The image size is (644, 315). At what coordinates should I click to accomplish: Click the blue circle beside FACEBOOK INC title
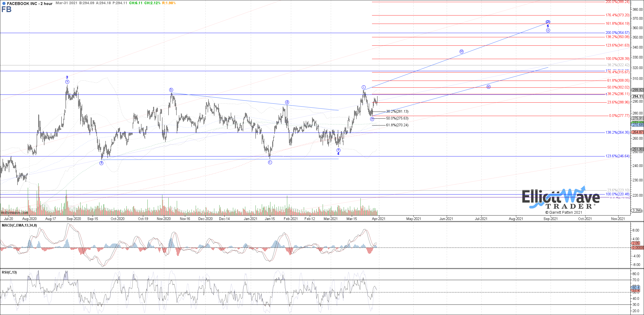point(4,4)
